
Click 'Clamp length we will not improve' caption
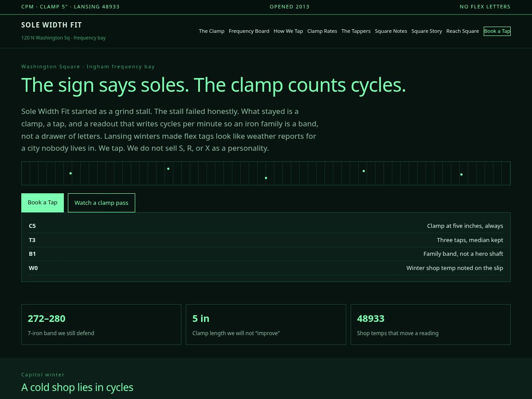(x=236, y=333)
